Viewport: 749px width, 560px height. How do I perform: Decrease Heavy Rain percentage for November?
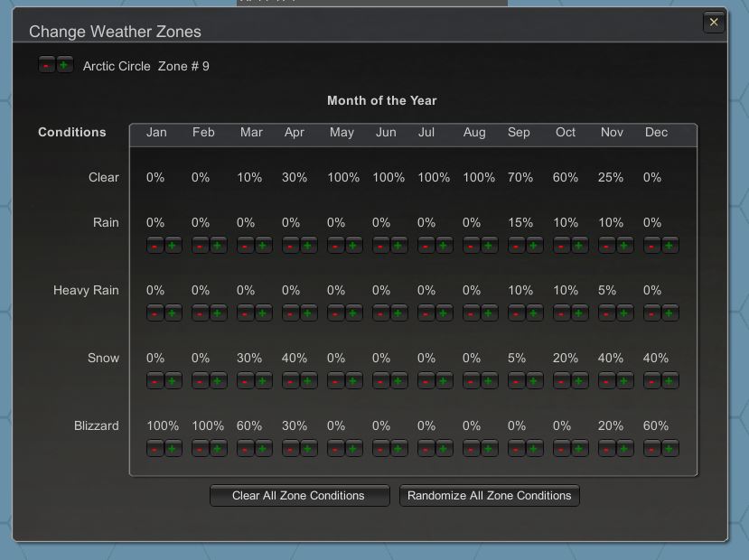click(606, 313)
